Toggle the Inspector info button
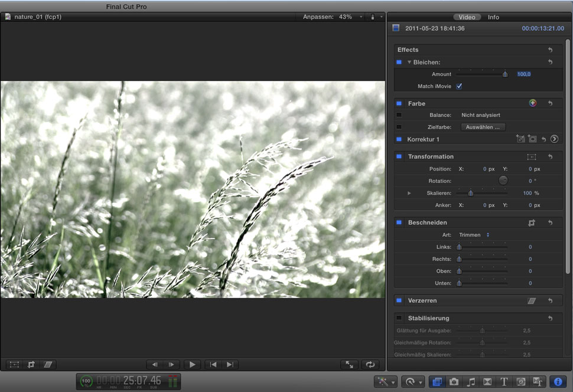 tap(556, 382)
